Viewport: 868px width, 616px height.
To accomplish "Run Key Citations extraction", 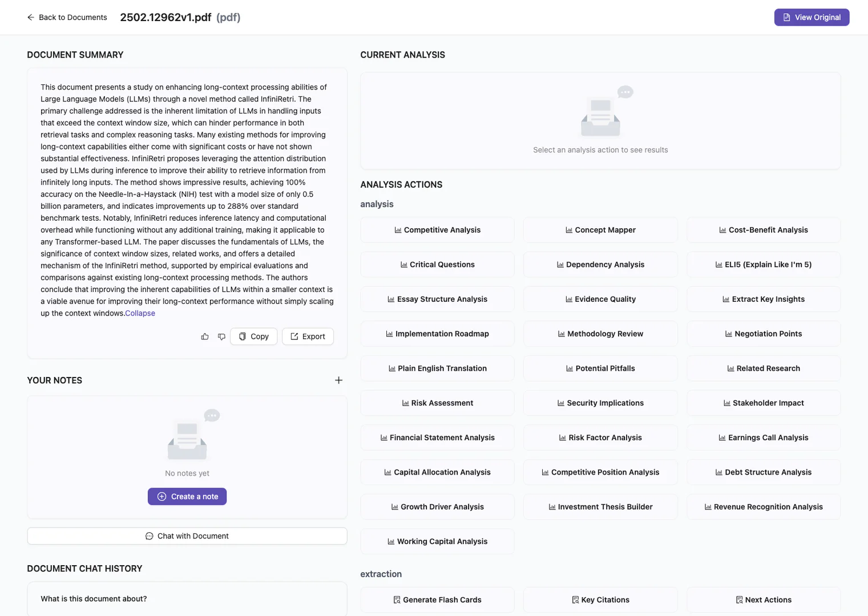I will click(x=600, y=599).
